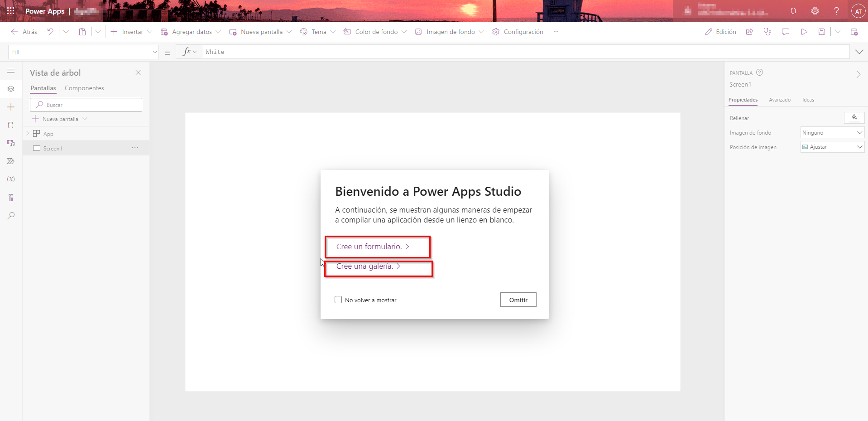Close the Vista de árbol panel

tap(138, 73)
